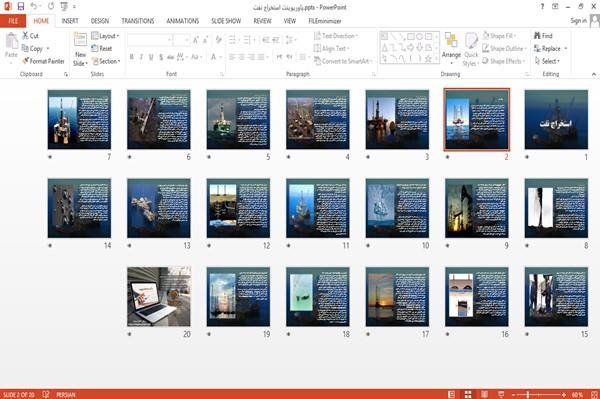
Task: Toggle the Persian language indicator
Action: point(66,395)
